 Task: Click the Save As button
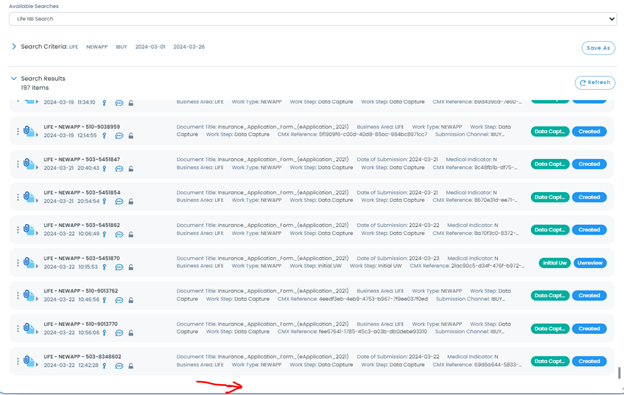click(598, 48)
